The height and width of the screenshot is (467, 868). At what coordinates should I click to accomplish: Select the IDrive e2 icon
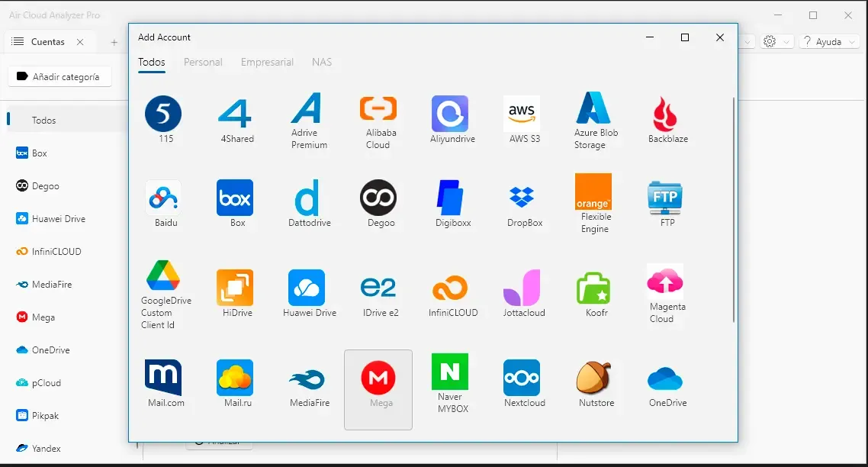pos(378,288)
